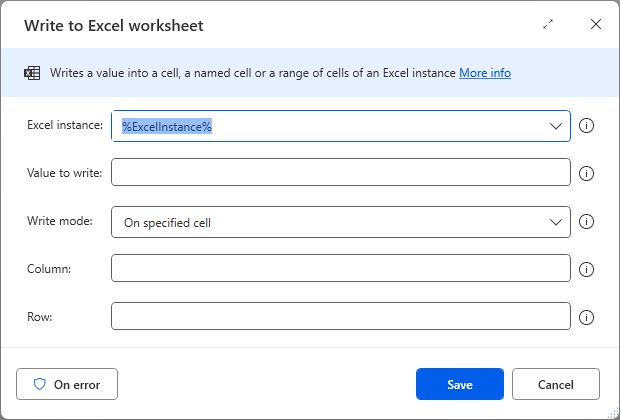This screenshot has width=620, height=420.
Task: Open the More info link
Action: (x=485, y=73)
